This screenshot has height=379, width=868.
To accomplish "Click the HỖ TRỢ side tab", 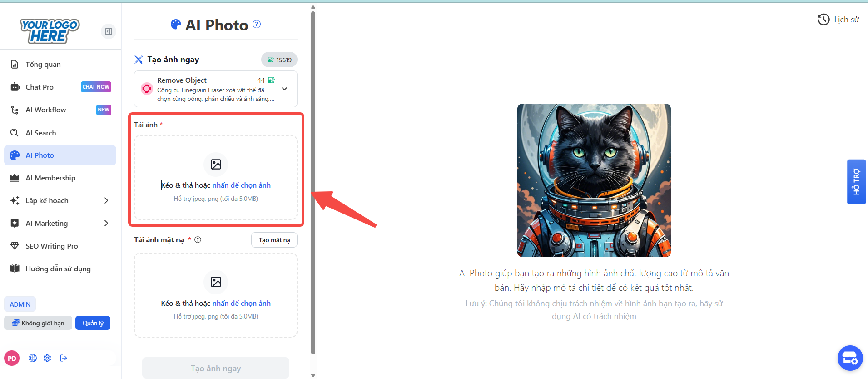I will click(856, 182).
